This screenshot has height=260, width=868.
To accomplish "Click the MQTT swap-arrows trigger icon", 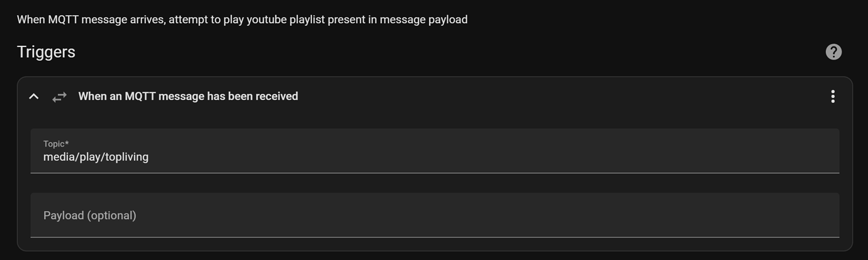I will [x=59, y=97].
